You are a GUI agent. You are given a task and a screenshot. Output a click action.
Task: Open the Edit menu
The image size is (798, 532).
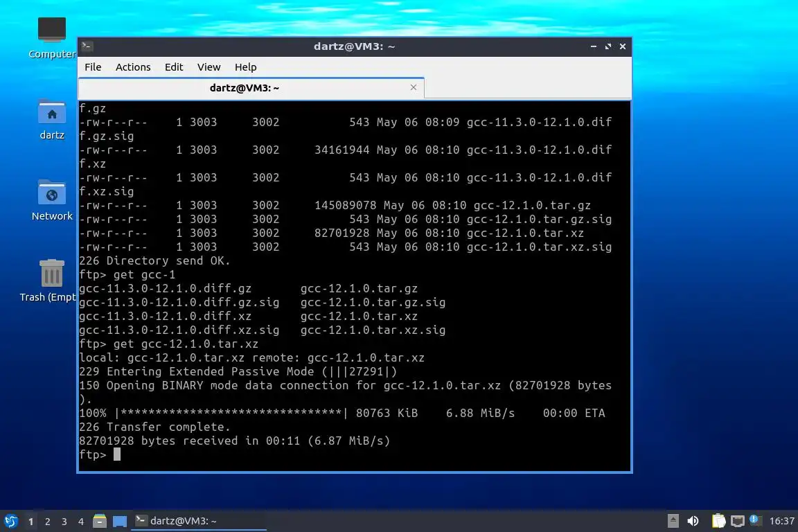[x=174, y=67]
